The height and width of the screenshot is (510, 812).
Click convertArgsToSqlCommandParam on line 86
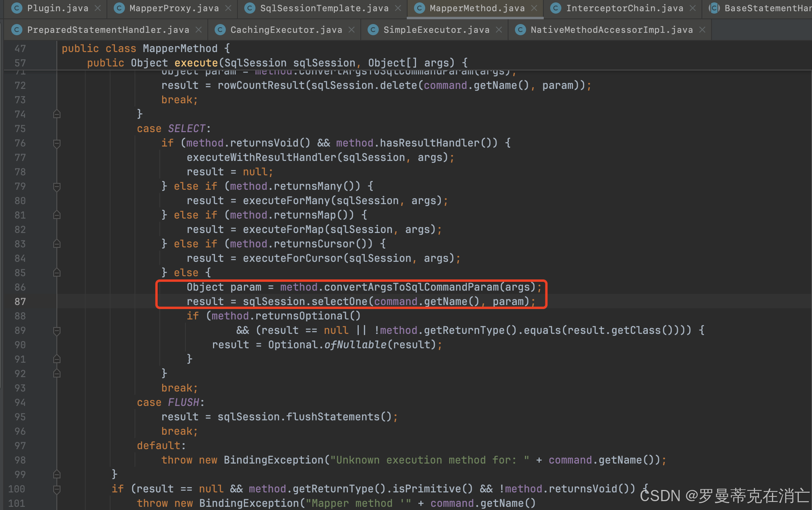411,287
